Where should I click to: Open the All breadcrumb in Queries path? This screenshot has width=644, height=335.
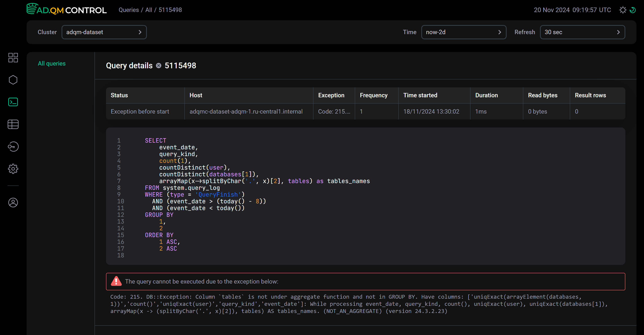point(148,10)
